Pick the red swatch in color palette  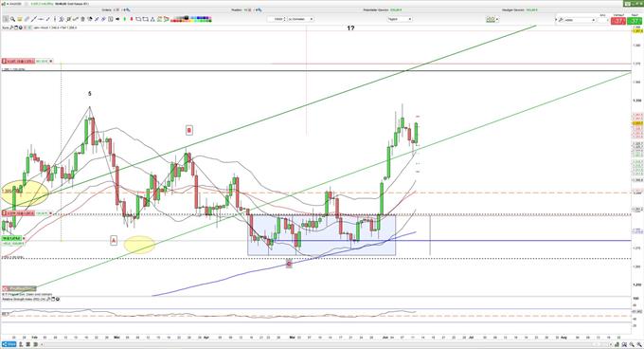pos(173,21)
